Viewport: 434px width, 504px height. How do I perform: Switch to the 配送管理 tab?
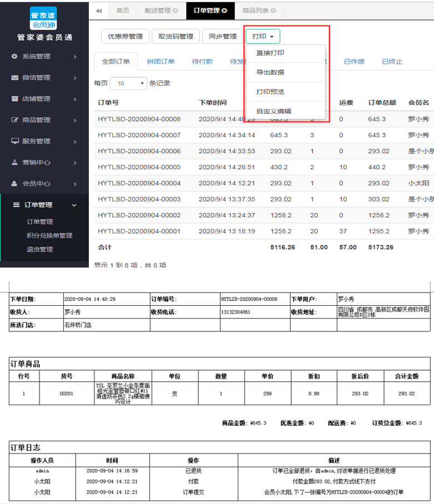click(158, 11)
